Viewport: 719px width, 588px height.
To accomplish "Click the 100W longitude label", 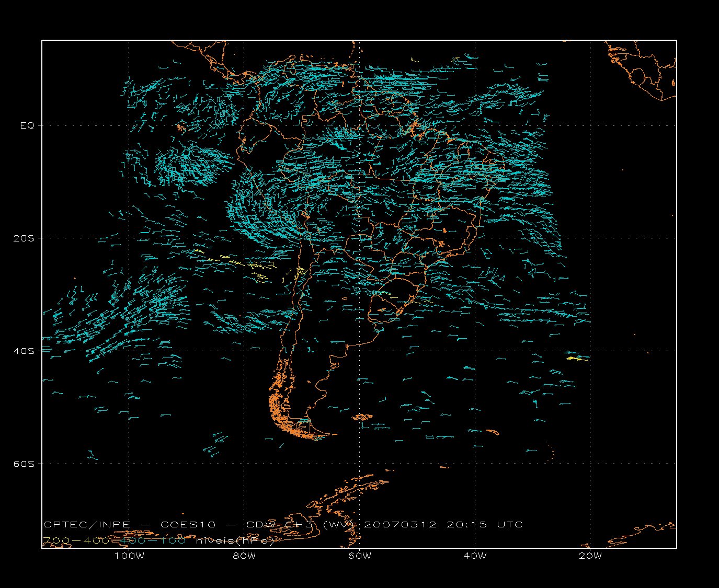I will coord(129,556).
